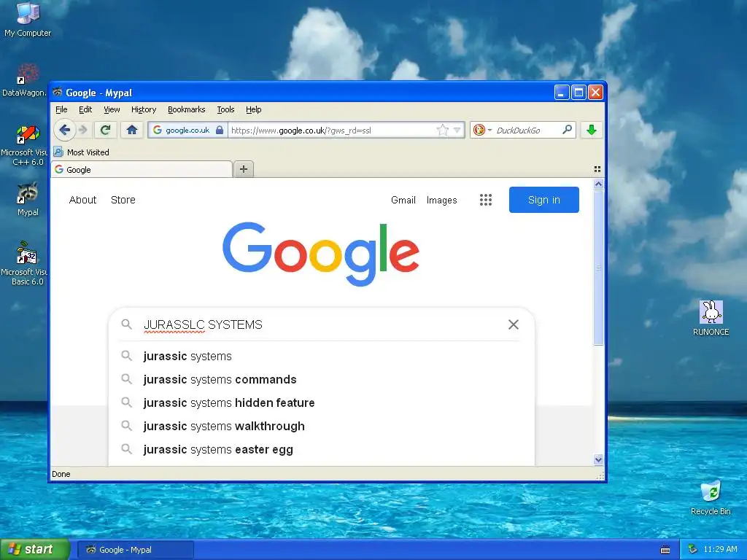Select the Mypal desktop shortcut

point(28,200)
